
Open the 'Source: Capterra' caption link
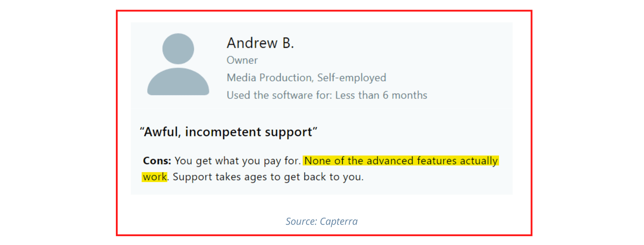point(321,221)
